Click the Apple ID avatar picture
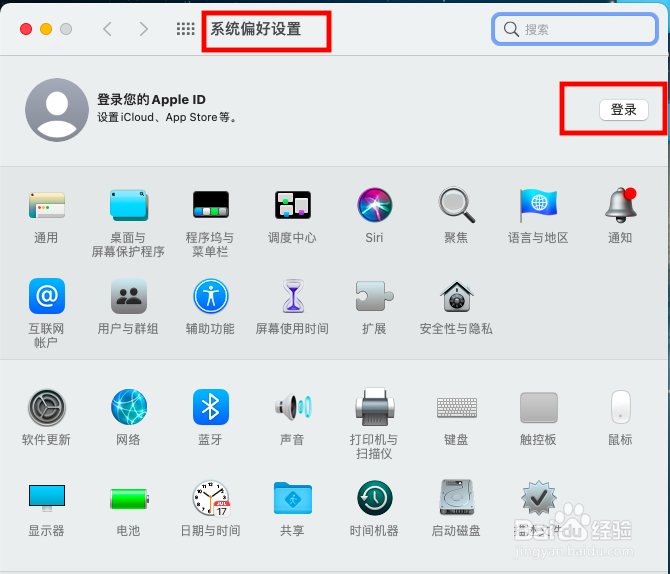 tap(57, 110)
